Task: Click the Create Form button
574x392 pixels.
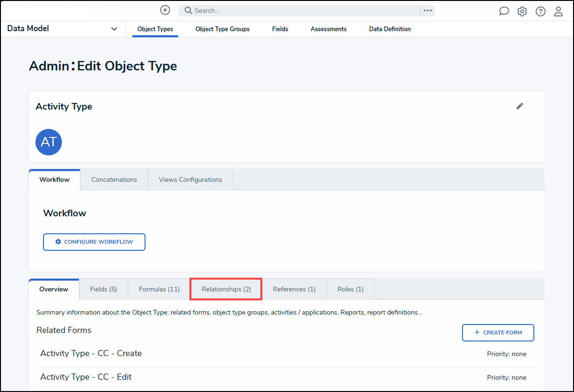Action: tap(498, 332)
